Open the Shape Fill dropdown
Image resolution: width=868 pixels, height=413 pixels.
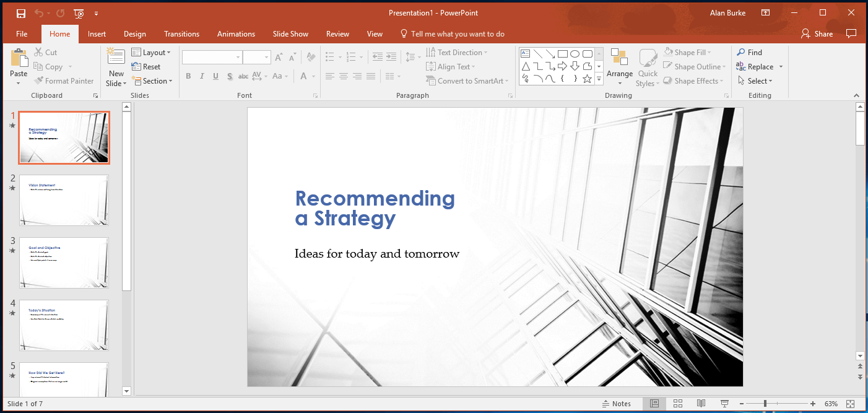(x=689, y=52)
